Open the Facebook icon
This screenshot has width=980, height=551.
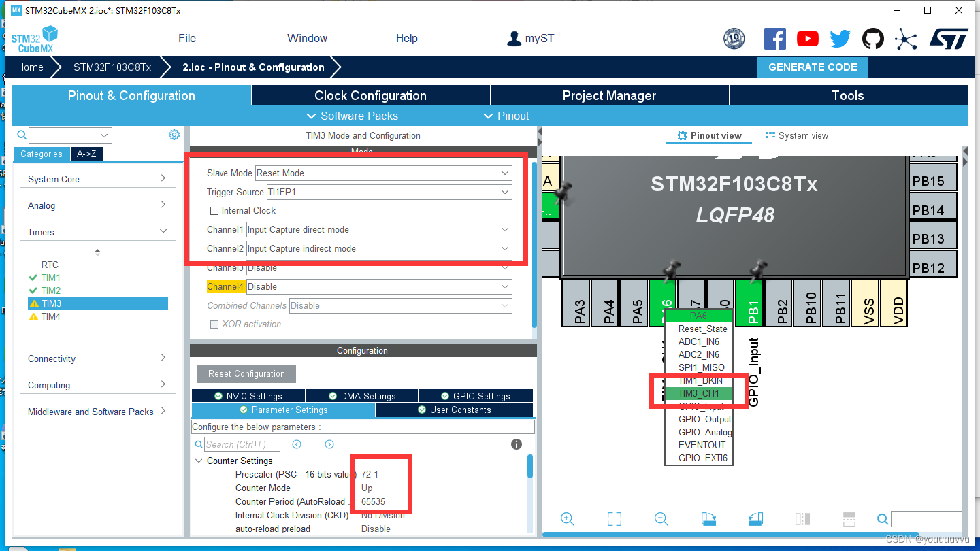click(774, 39)
